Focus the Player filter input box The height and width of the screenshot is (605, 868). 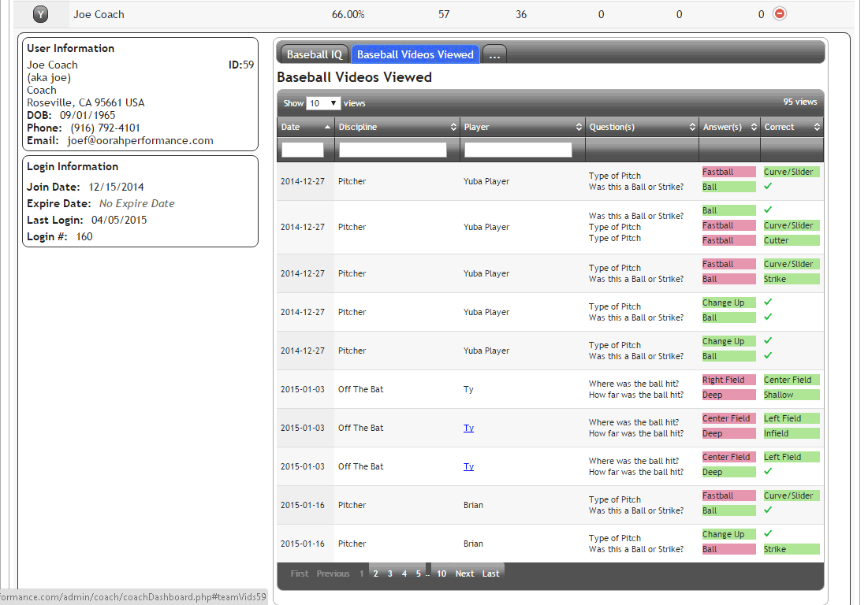[x=518, y=150]
